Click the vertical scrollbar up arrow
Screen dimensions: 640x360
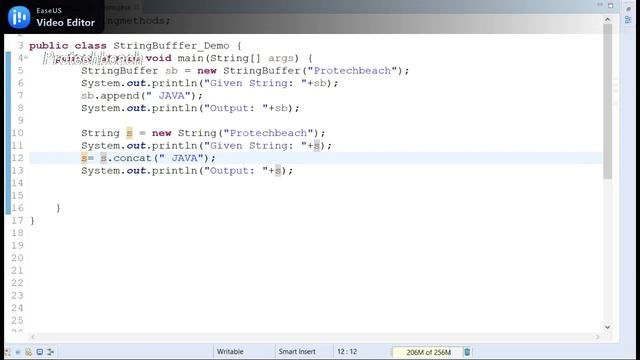pyautogui.click(x=607, y=19)
